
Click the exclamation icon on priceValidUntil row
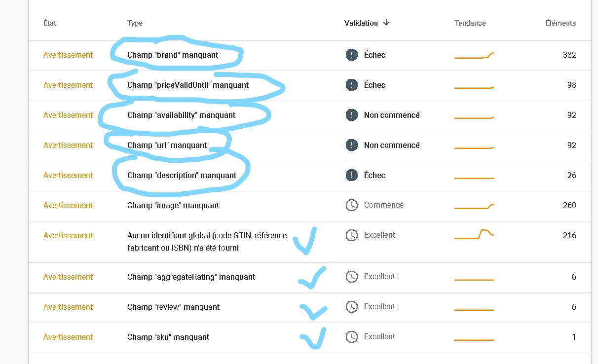pyautogui.click(x=352, y=85)
